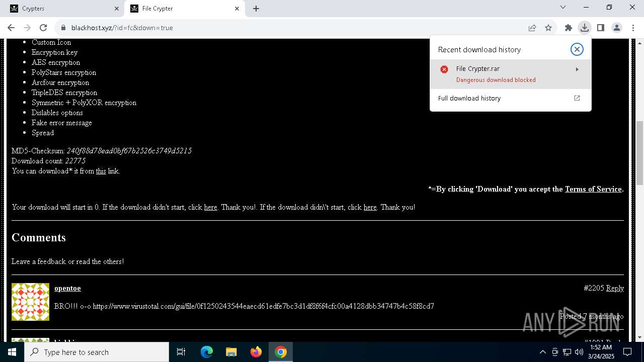This screenshot has height=362, width=644.
Task: Click the scrollbar down arrow
Action: pos(640,337)
